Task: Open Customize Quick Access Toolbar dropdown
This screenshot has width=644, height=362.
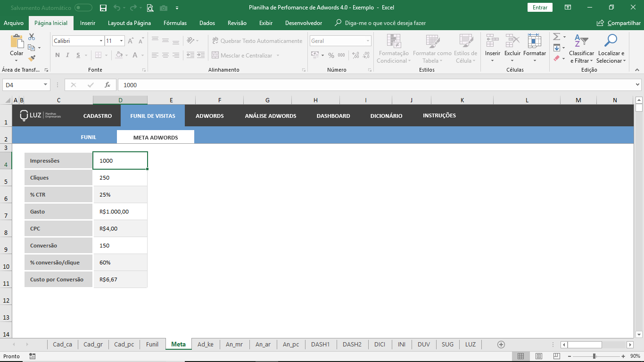Action: coord(177,8)
